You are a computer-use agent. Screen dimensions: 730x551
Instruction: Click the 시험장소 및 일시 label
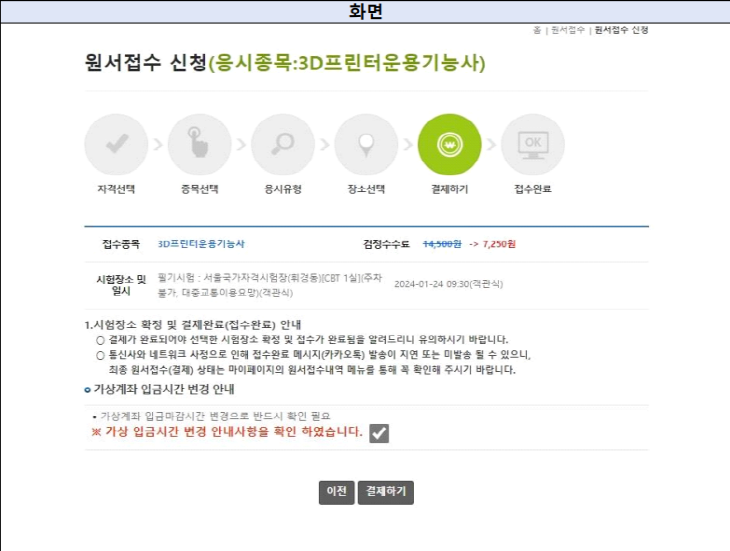point(121,285)
